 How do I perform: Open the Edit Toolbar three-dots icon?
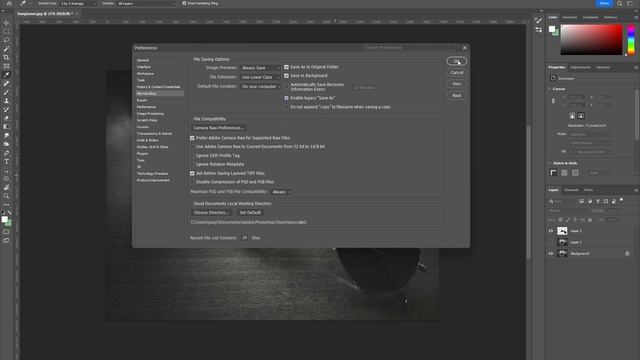tap(6, 205)
